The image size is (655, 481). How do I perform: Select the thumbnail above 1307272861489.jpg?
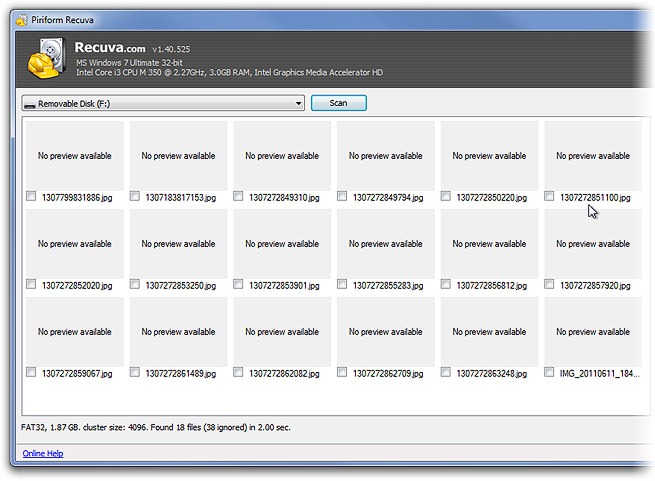178,332
